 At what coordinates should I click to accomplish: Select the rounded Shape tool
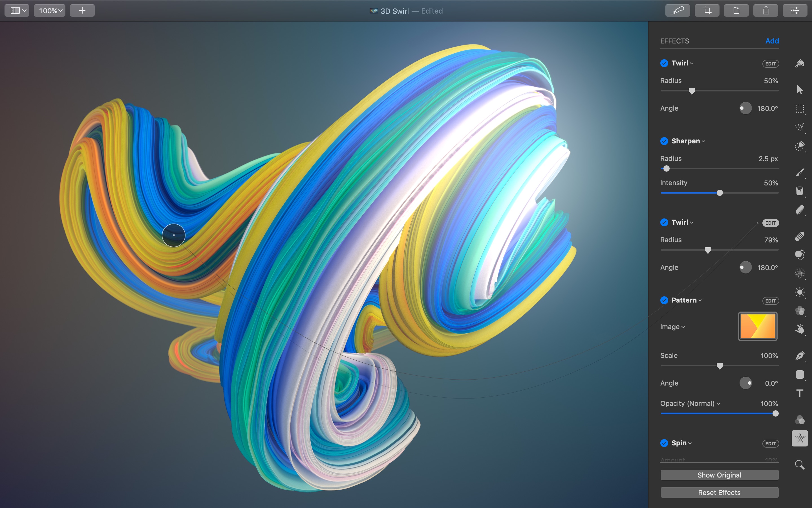point(800,375)
